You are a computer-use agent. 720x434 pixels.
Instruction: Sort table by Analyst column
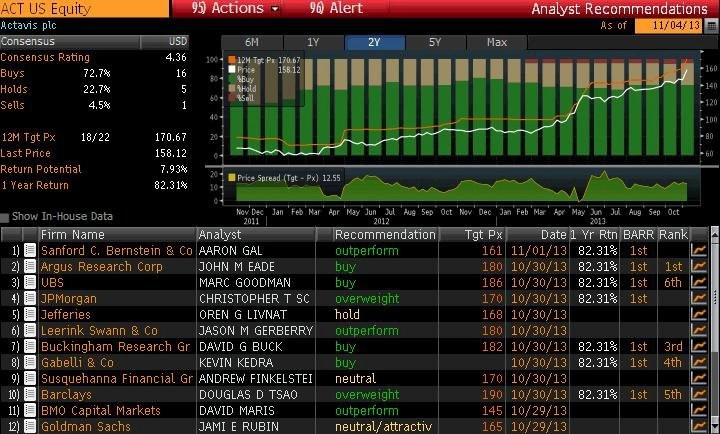[x=256, y=235]
